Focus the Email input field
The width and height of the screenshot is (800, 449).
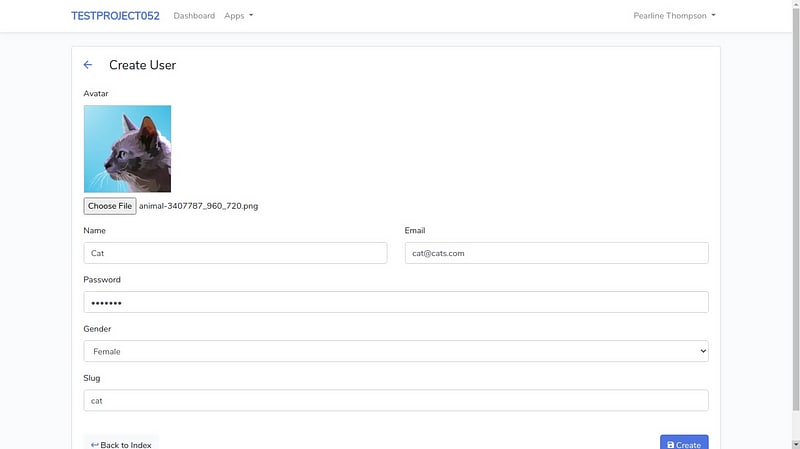click(557, 253)
